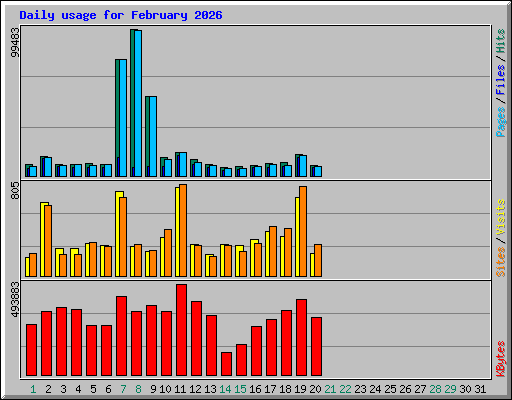Click the shortest red KBytes bar for day 14

coord(226,364)
